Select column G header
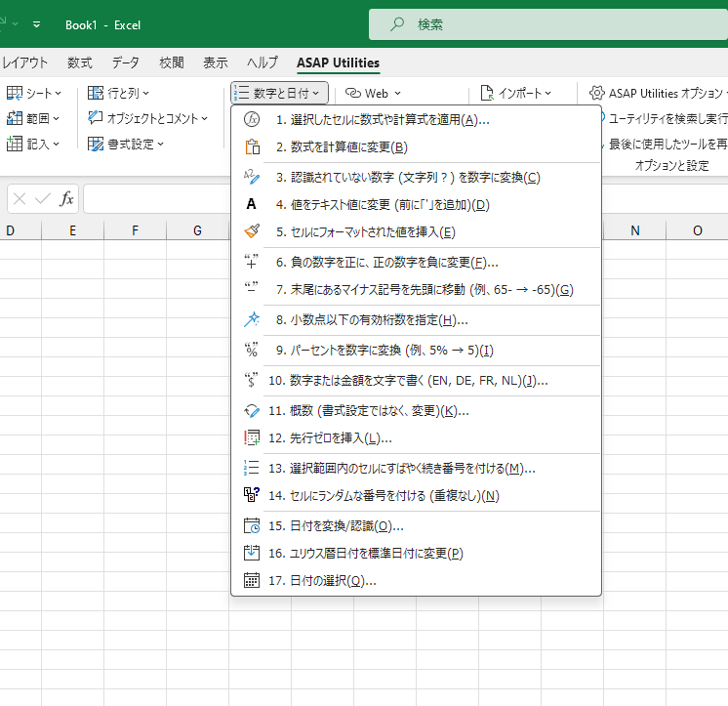Screen dimensions: 728x706 [197, 230]
